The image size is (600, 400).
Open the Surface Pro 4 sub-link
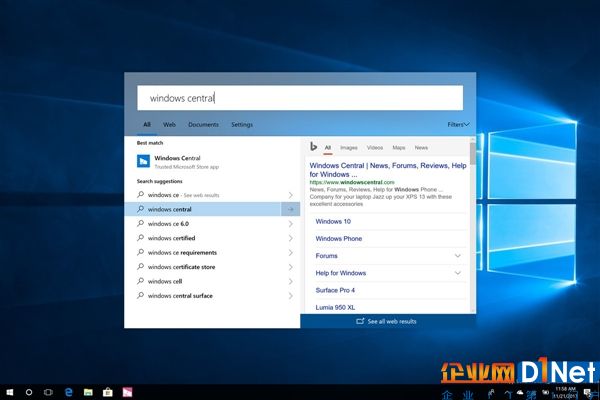coord(335,290)
